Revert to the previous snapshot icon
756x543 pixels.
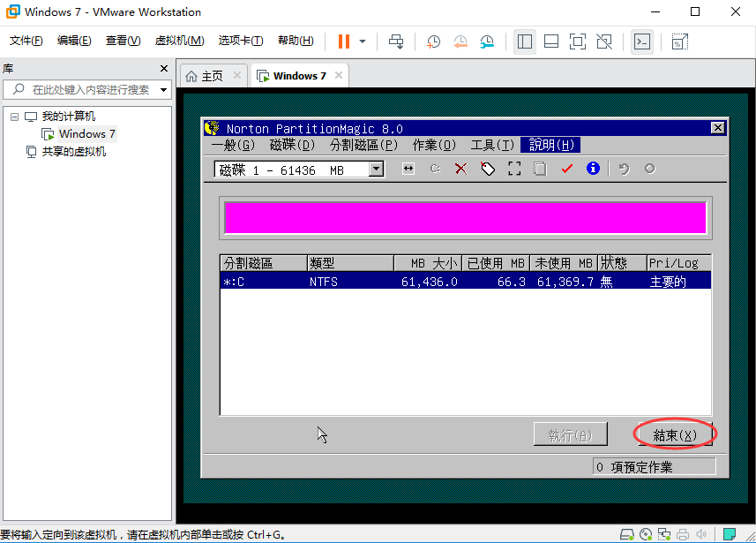(460, 41)
